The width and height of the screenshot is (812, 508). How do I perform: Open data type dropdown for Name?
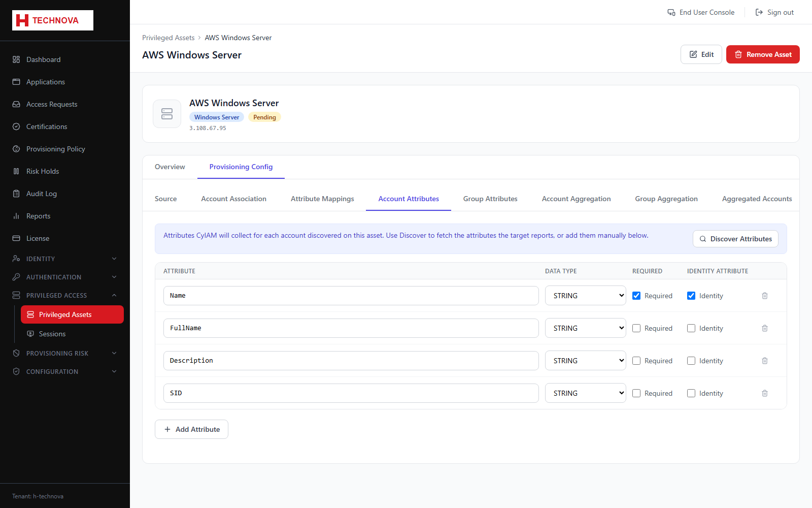[x=586, y=296]
